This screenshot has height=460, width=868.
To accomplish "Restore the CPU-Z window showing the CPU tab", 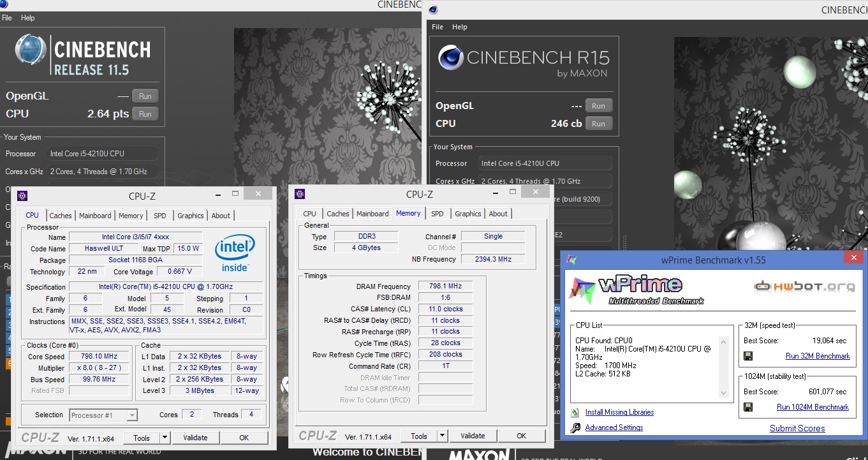I will [x=235, y=193].
